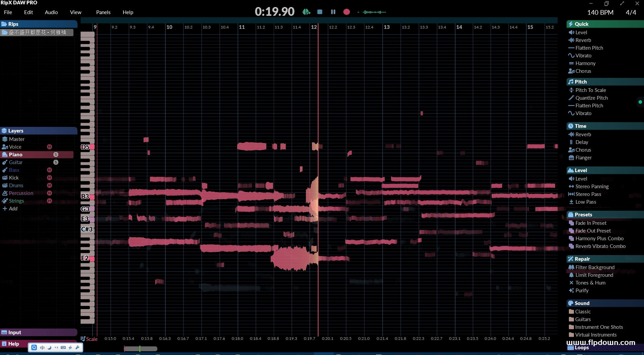Open the Virtual Instruments sound folder
644x355 pixels.
596,335
